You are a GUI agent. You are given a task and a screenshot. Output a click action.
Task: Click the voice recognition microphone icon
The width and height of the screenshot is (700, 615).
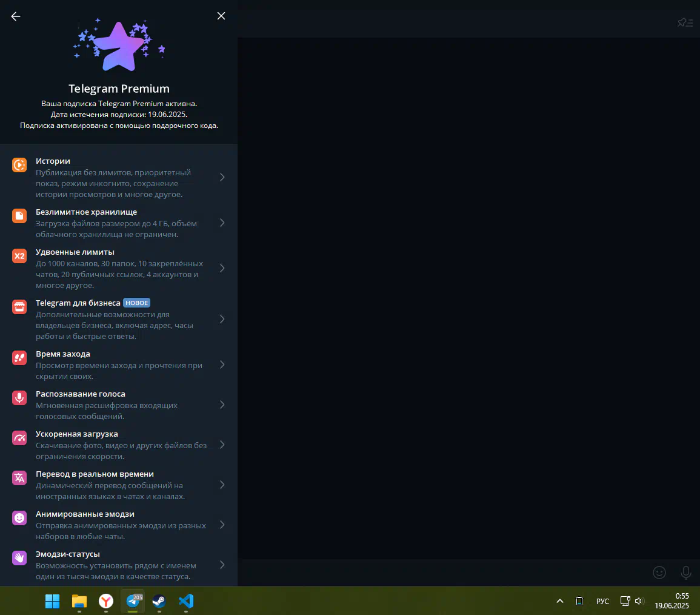click(19, 398)
